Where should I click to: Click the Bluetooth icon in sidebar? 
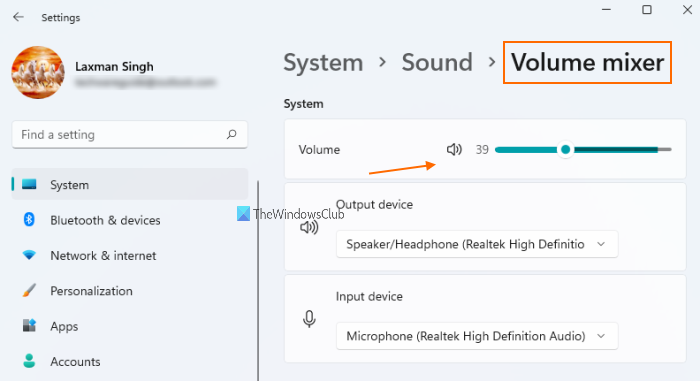click(29, 220)
